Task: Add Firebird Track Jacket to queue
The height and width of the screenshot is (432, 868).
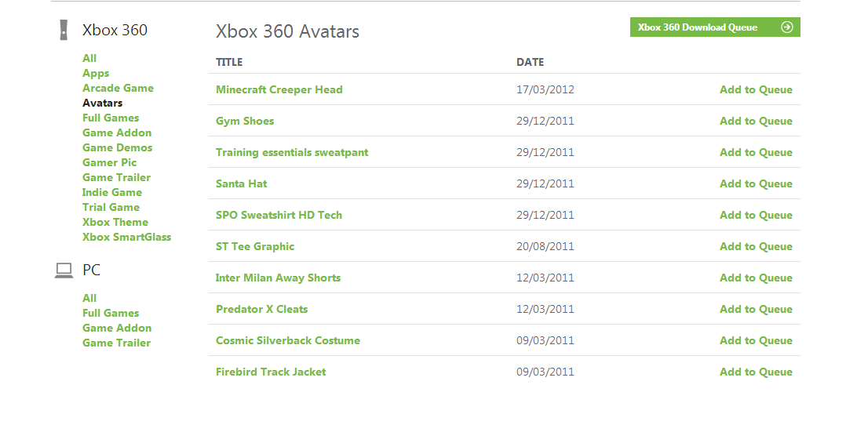Action: pos(756,372)
